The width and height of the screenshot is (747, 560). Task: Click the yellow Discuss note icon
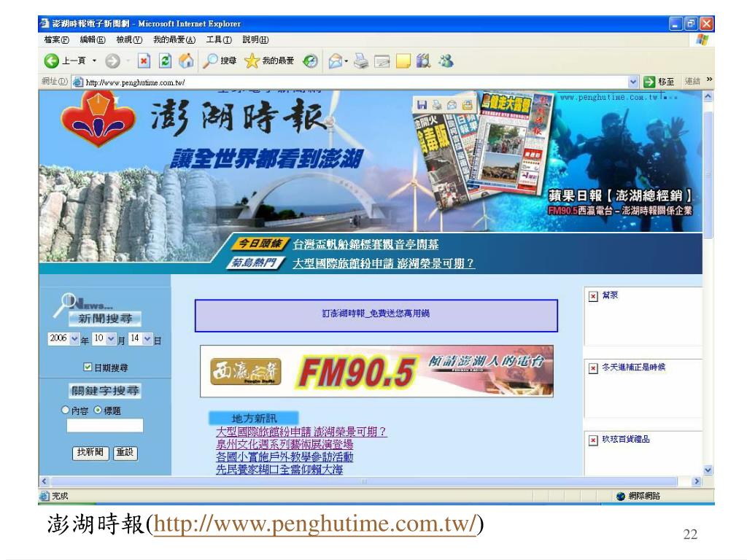(x=403, y=61)
